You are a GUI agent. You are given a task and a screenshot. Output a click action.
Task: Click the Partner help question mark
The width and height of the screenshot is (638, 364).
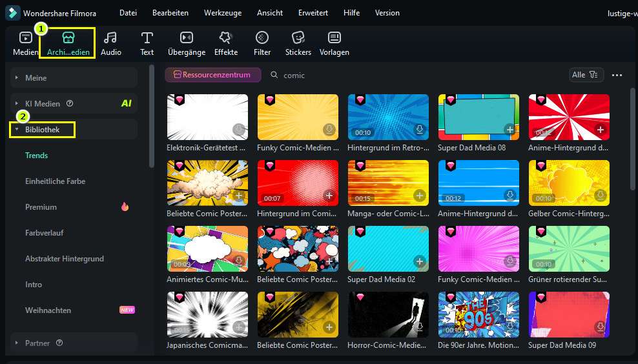(x=59, y=343)
